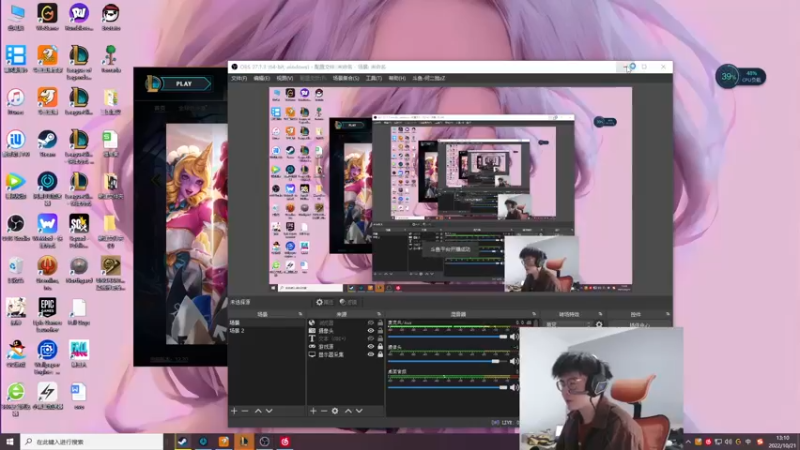800x450 pixels.
Task: Adjust 摄像头 mixer volume slider
Action: 448,361
